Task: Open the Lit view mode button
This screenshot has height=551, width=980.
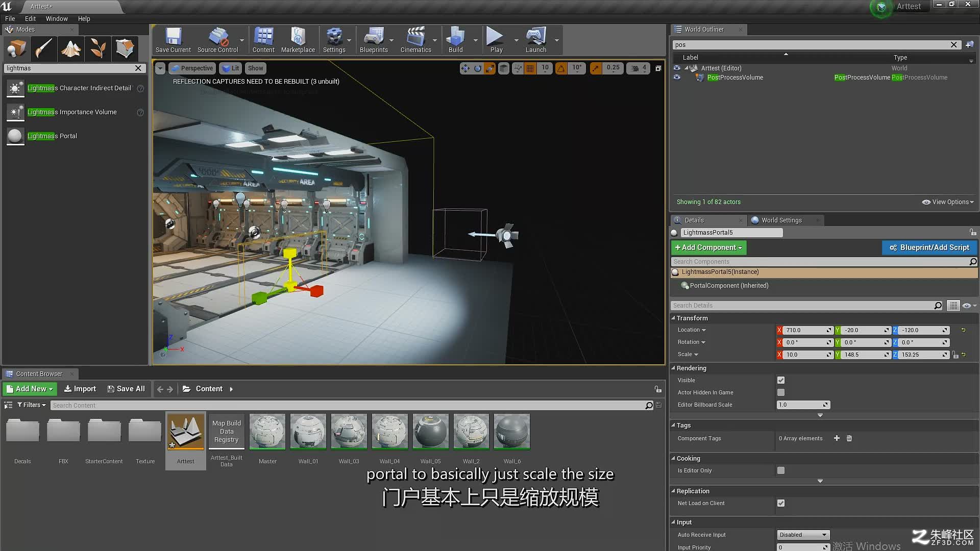Action: (231, 68)
